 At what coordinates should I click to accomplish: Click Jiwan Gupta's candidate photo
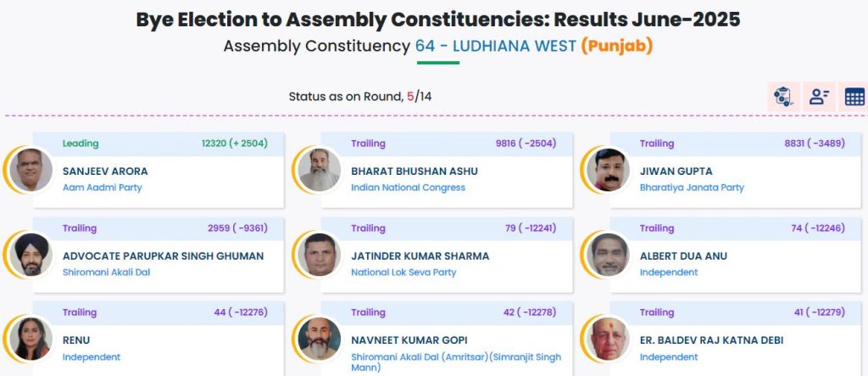point(608,169)
